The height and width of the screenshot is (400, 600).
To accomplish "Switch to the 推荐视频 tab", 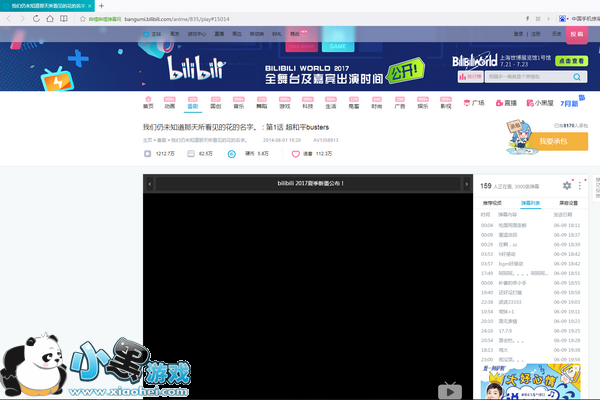I will tap(492, 203).
